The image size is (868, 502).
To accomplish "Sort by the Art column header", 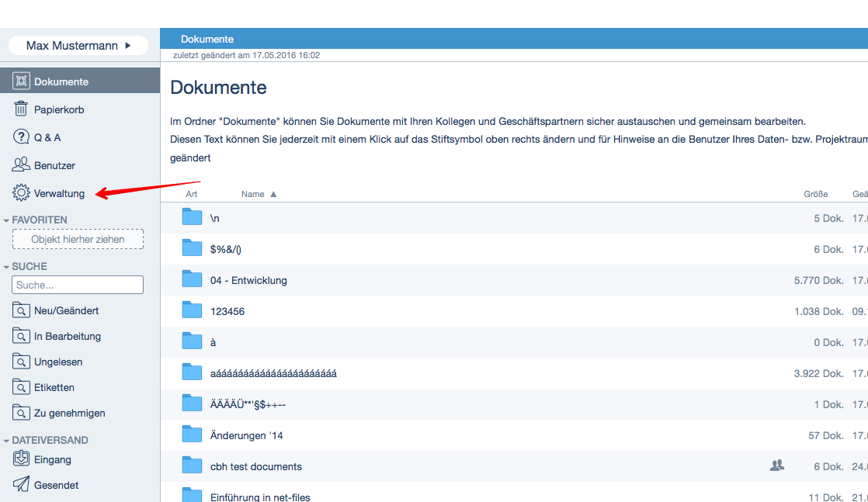I will point(192,194).
